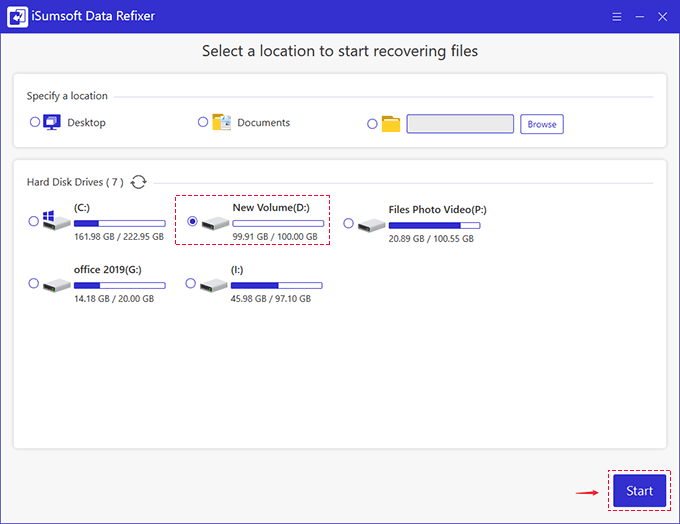This screenshot has width=680, height=524.
Task: Choose the custom folder path radio button
Action: (372, 124)
